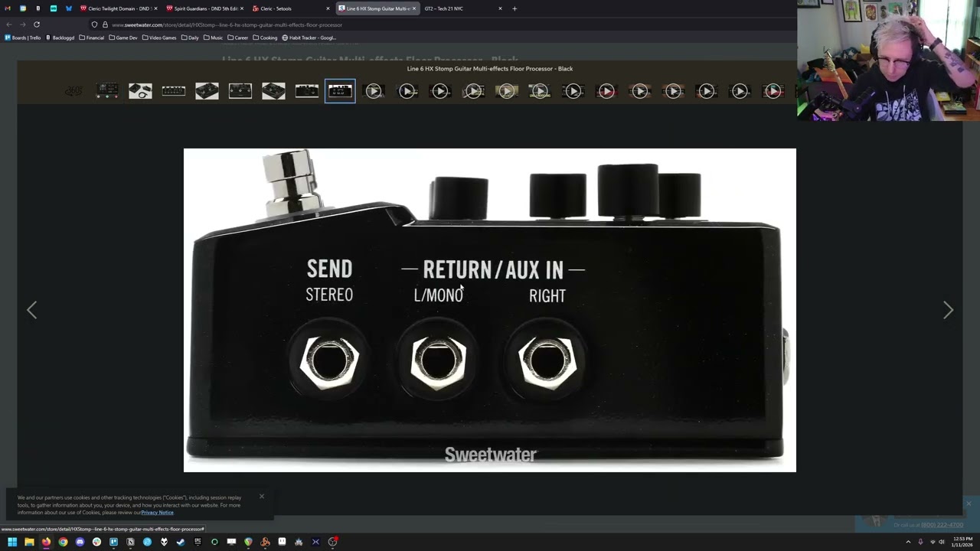Switch to Cleric: Twilight Domain tab

click(x=118, y=8)
